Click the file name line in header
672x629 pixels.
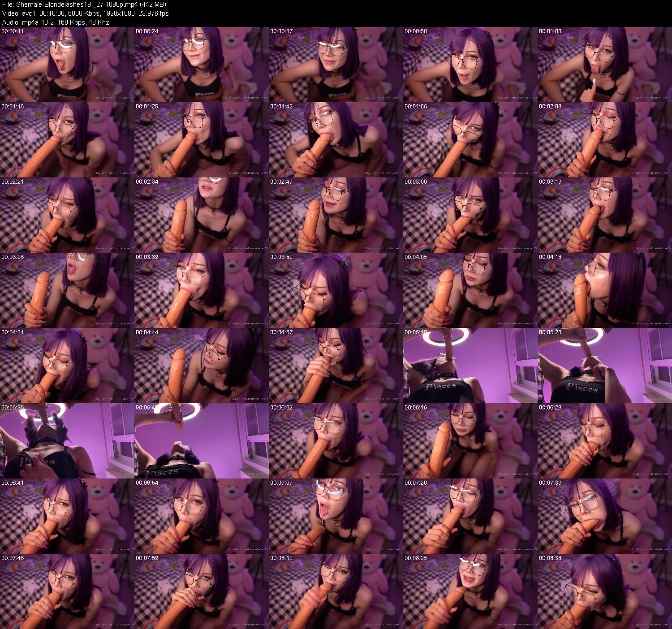(84, 4)
